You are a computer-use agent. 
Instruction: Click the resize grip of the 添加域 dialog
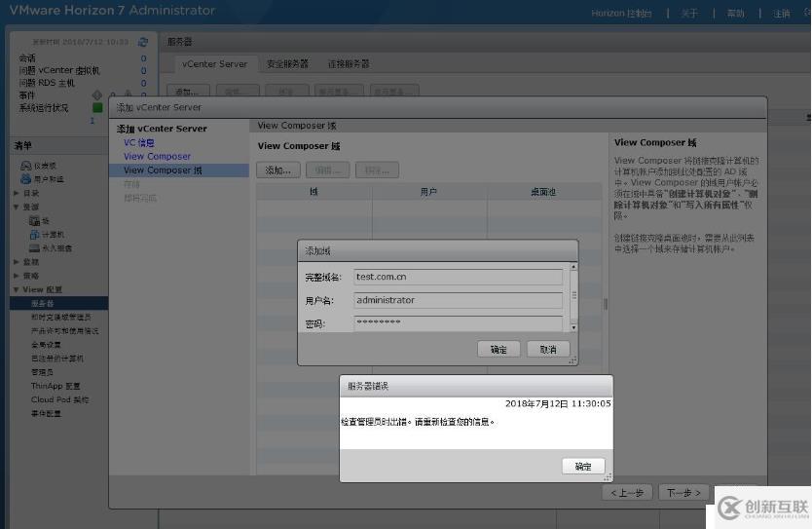[572, 360]
